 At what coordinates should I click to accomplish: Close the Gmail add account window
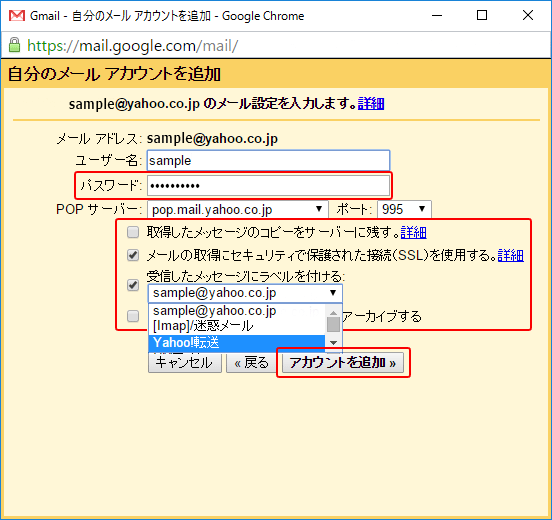[x=528, y=15]
